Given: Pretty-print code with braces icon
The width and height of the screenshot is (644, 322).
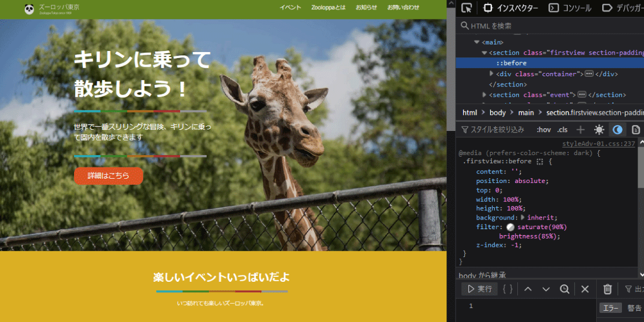Looking at the screenshot, I should click(508, 289).
